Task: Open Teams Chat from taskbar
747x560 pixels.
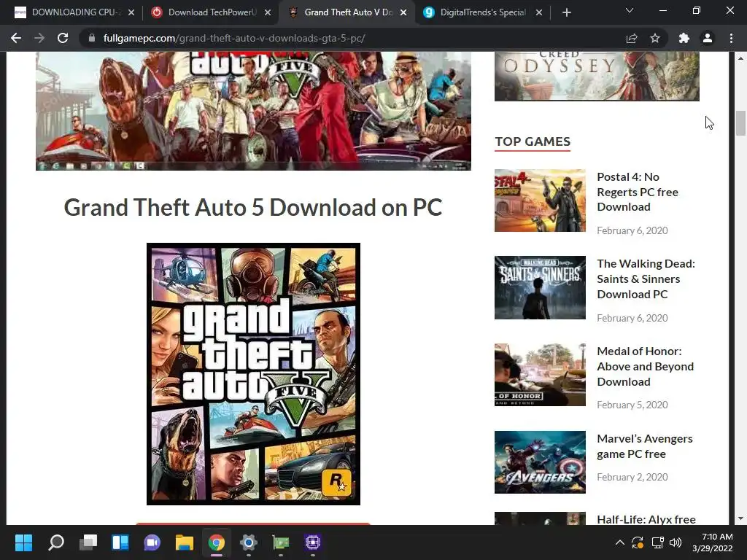Action: pos(152,542)
